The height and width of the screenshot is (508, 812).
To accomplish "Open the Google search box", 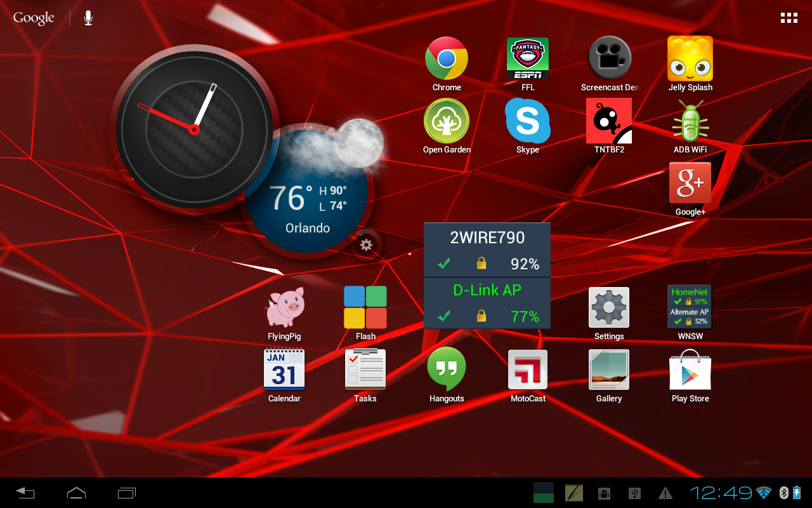I will (x=34, y=18).
